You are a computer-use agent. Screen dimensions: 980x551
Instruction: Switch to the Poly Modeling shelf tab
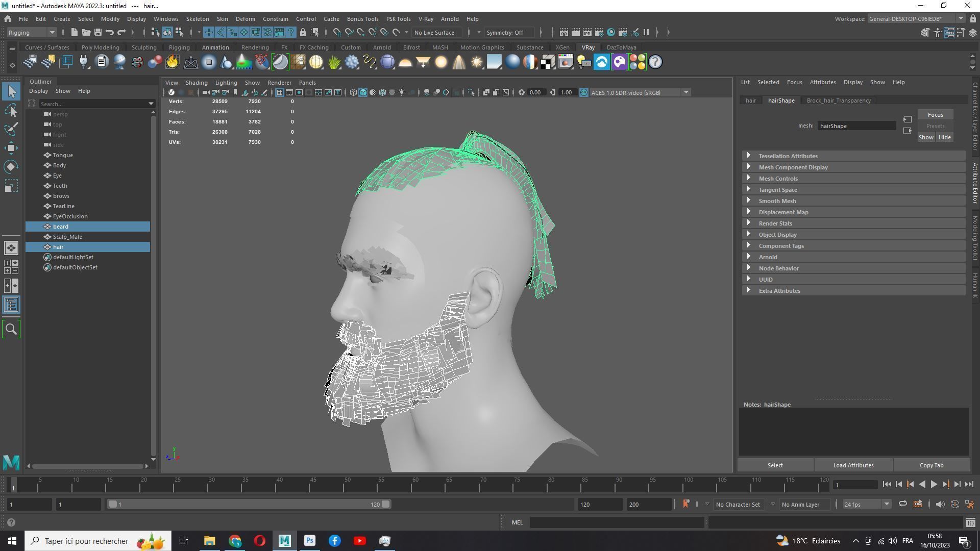tap(100, 47)
